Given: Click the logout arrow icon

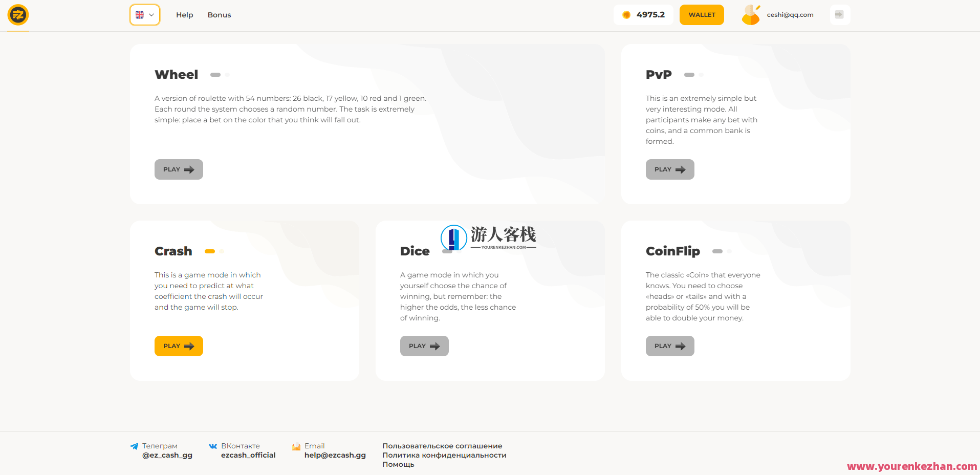Looking at the screenshot, I should click(x=839, y=15).
